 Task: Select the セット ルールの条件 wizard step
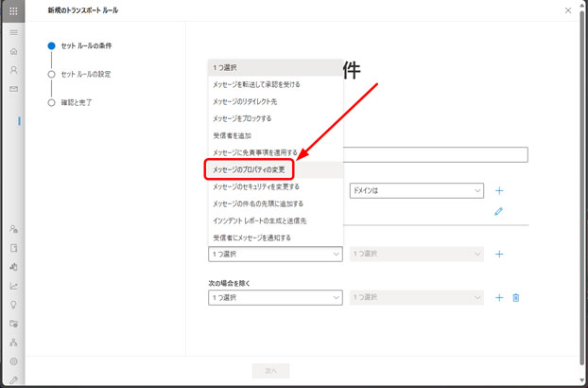(79, 45)
